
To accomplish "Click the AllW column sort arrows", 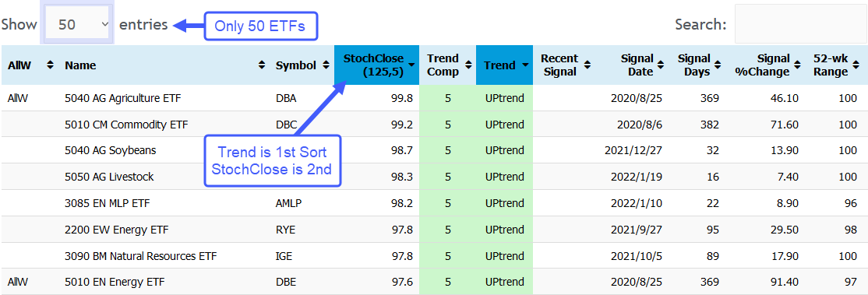I will [x=50, y=65].
